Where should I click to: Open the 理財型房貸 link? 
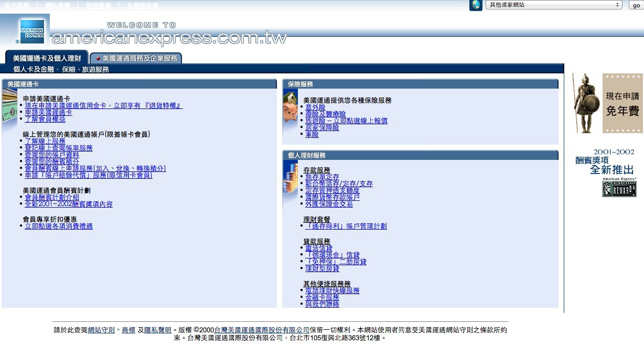(322, 268)
